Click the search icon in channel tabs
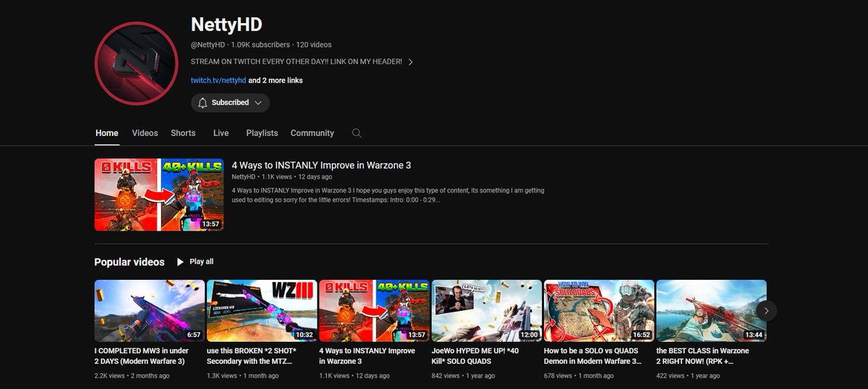 coord(357,133)
